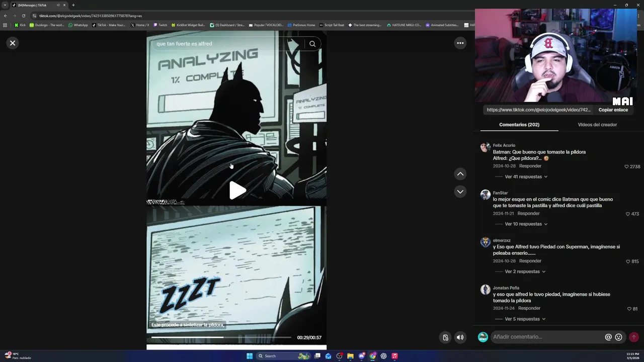Open FanStar's profile avatar
This screenshot has width=644, height=362.
(x=485, y=195)
